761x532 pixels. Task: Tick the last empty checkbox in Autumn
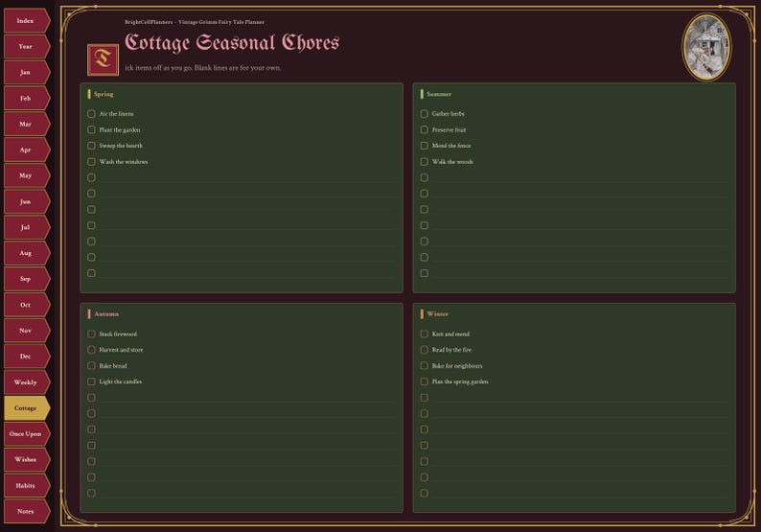(x=91, y=493)
